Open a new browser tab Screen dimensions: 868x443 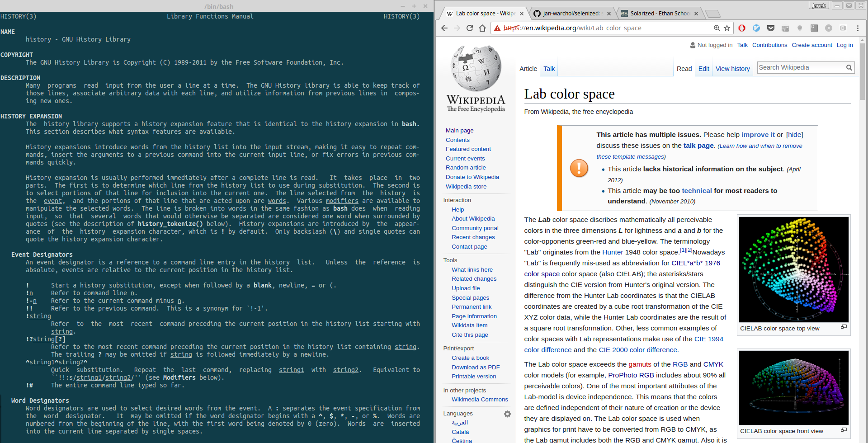[712, 14]
